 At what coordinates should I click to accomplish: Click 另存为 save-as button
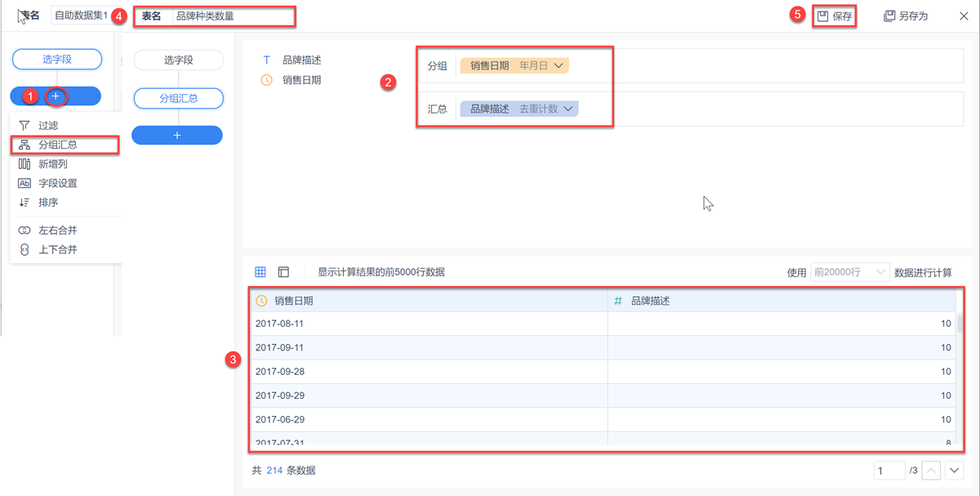coord(906,16)
